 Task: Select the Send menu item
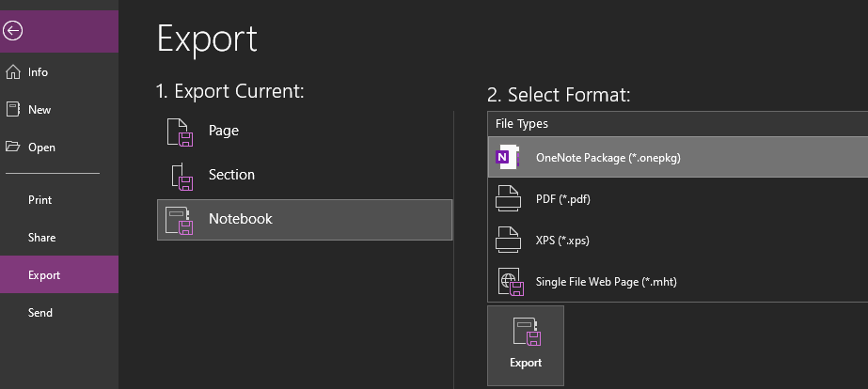pos(40,313)
